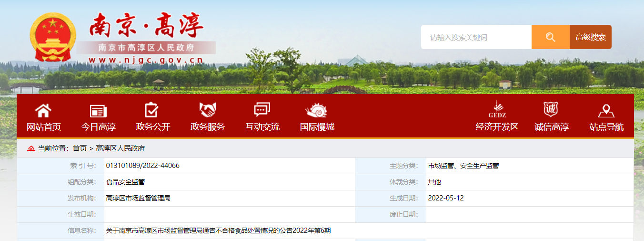Go to 首页 in the breadcrumb
Image resolution: width=644 pixels, height=241 pixels.
[x=80, y=148]
